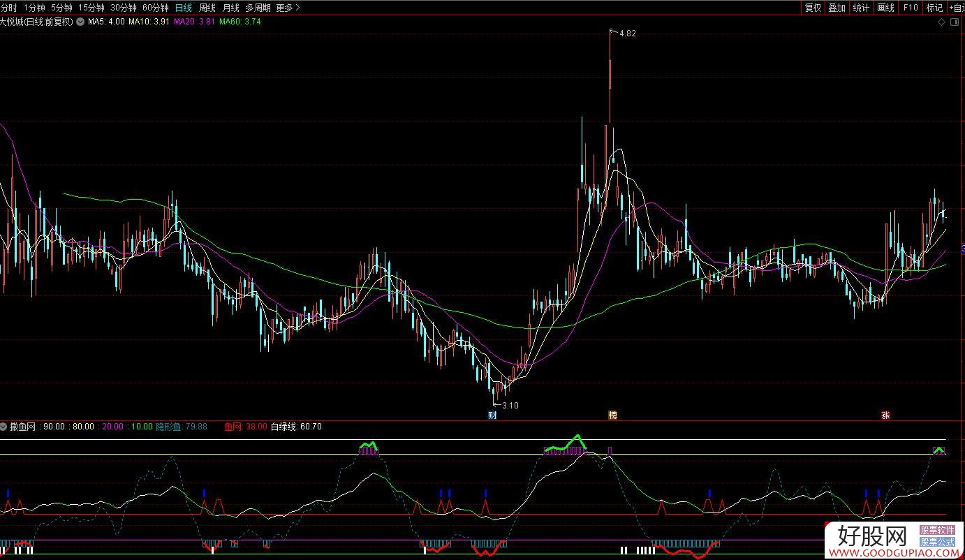Select the 月线 monthly chart tab
This screenshot has width=965, height=560.
230,8
